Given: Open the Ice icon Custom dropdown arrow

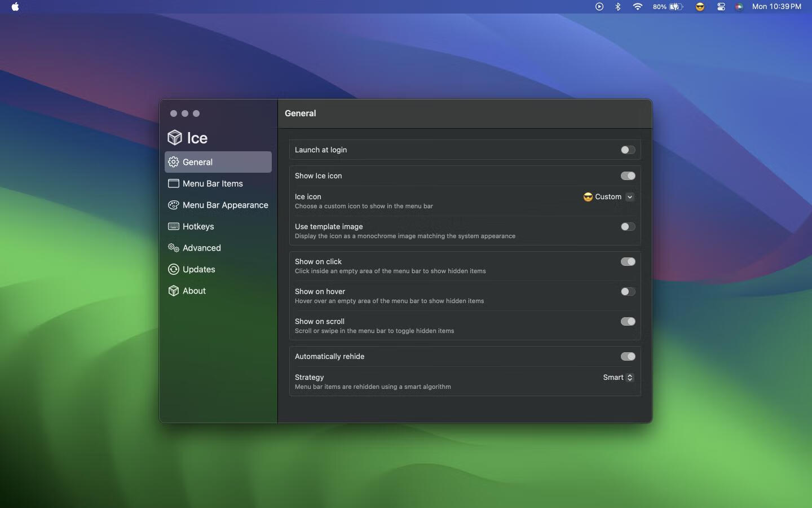Looking at the screenshot, I should click(630, 197).
